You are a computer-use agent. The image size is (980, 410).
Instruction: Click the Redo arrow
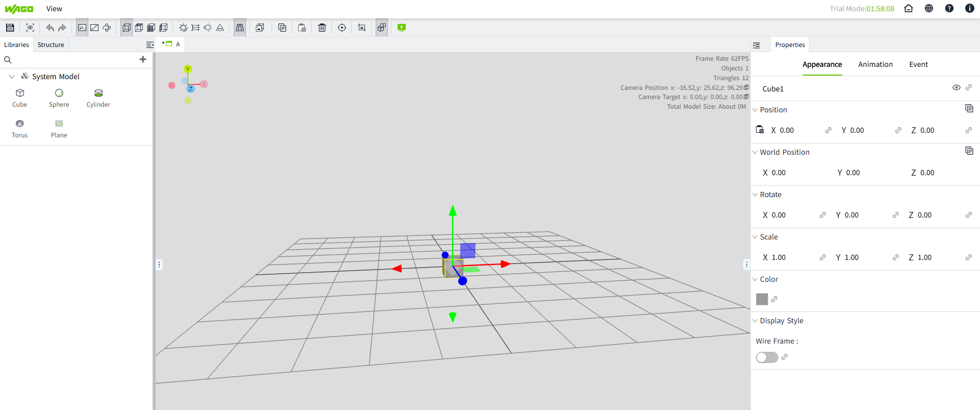(x=62, y=28)
